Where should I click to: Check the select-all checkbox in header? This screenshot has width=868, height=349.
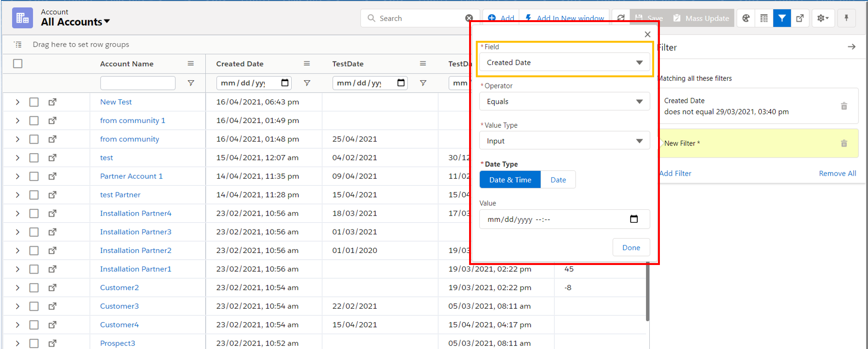(18, 64)
